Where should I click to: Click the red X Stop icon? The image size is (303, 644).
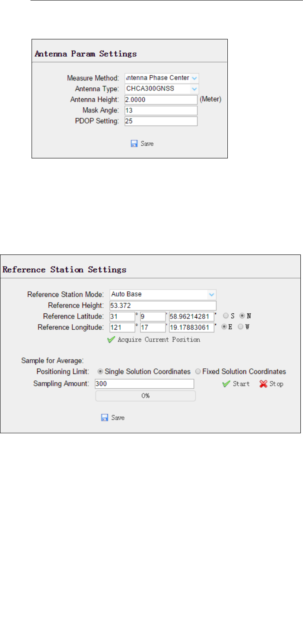coord(263,384)
